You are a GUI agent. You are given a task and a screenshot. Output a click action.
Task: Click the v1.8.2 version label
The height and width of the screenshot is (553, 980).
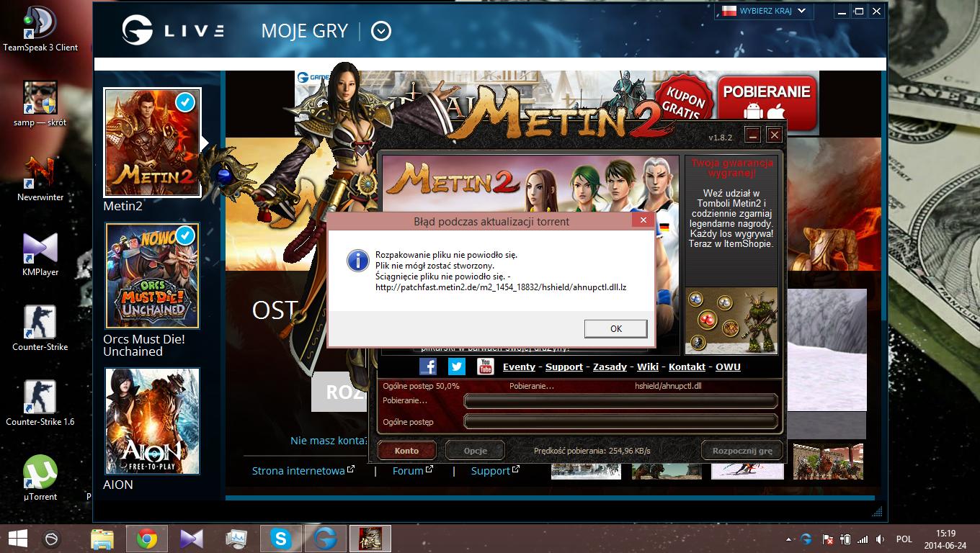[x=720, y=137]
